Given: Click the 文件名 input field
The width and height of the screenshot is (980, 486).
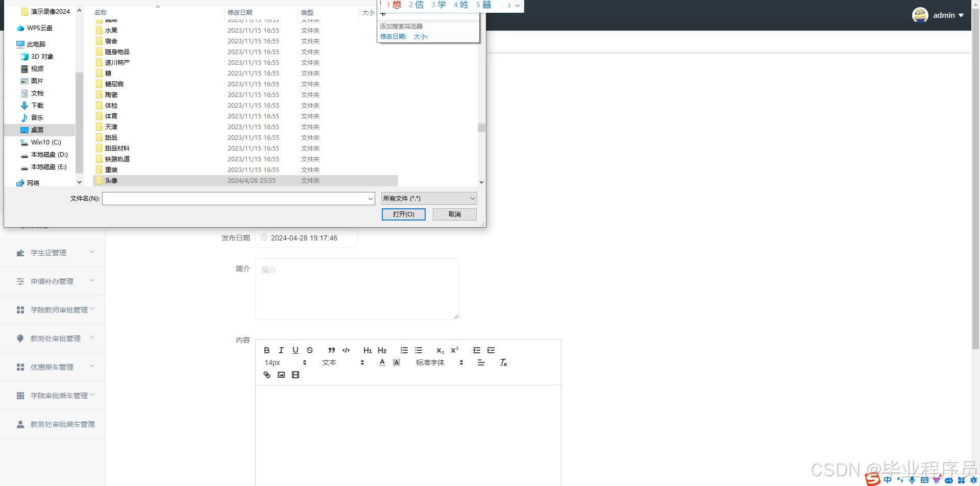Looking at the screenshot, I should pyautogui.click(x=238, y=199).
